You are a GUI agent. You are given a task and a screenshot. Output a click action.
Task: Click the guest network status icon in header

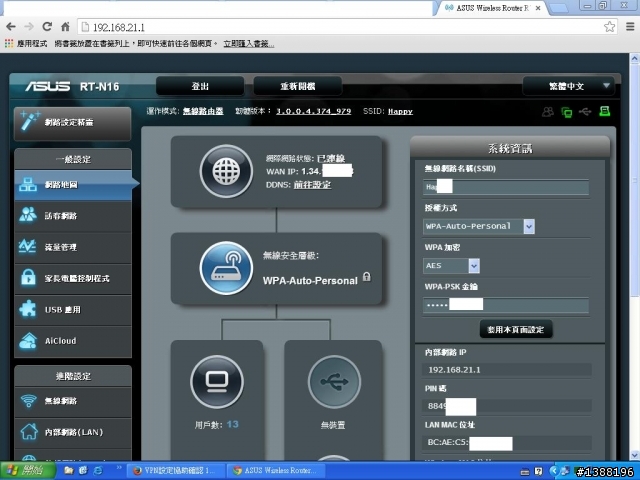pyautogui.click(x=548, y=111)
